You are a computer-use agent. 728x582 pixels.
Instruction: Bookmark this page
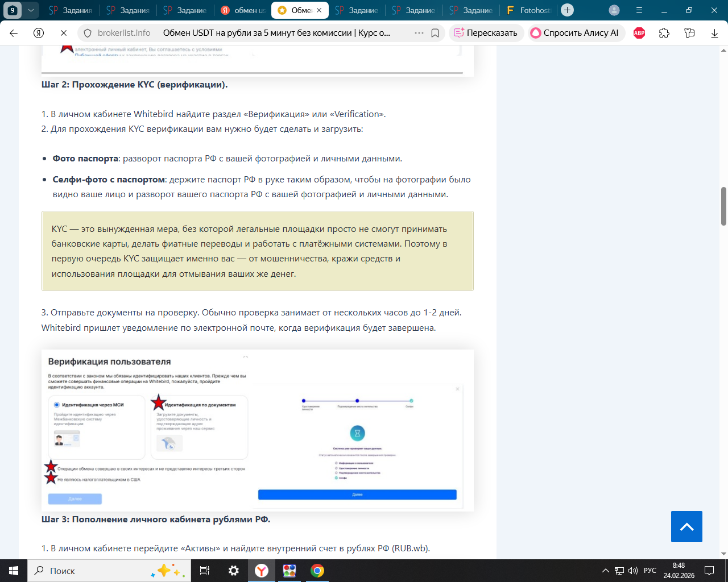(x=435, y=33)
